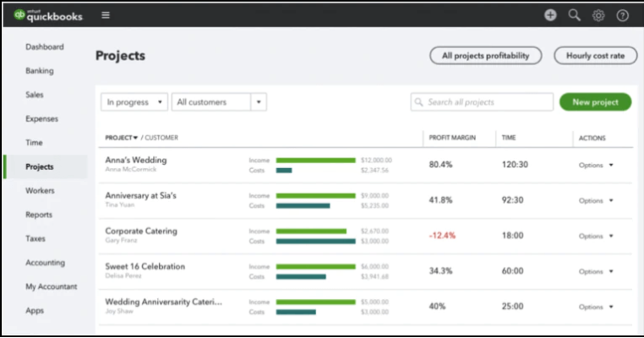Open the Settings gear icon
This screenshot has width=644, height=338.
598,15
